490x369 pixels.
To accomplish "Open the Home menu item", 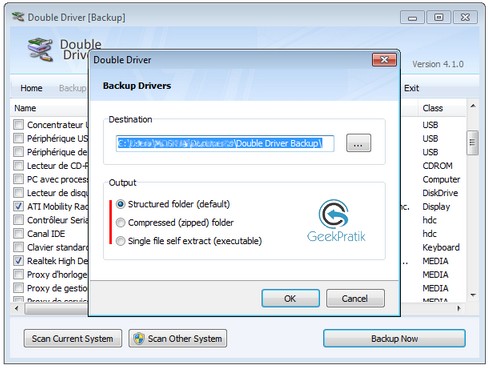I will [31, 88].
